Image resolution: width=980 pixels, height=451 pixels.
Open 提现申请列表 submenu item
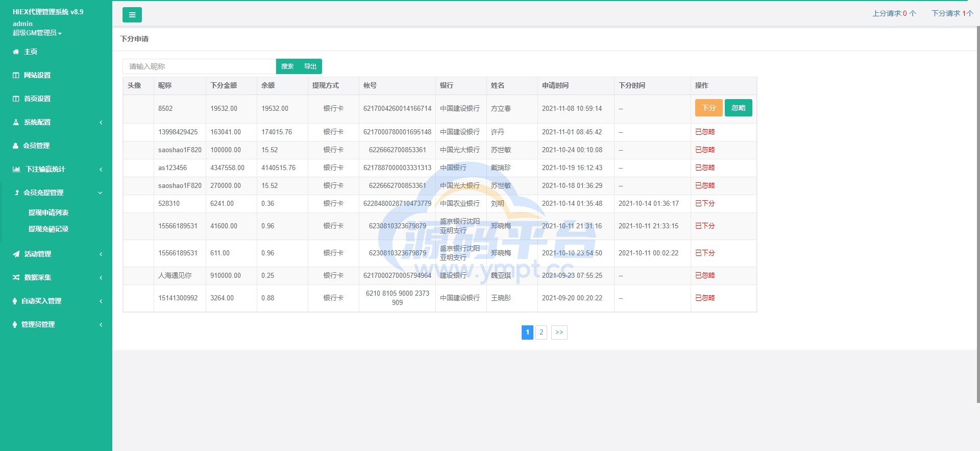pos(48,212)
